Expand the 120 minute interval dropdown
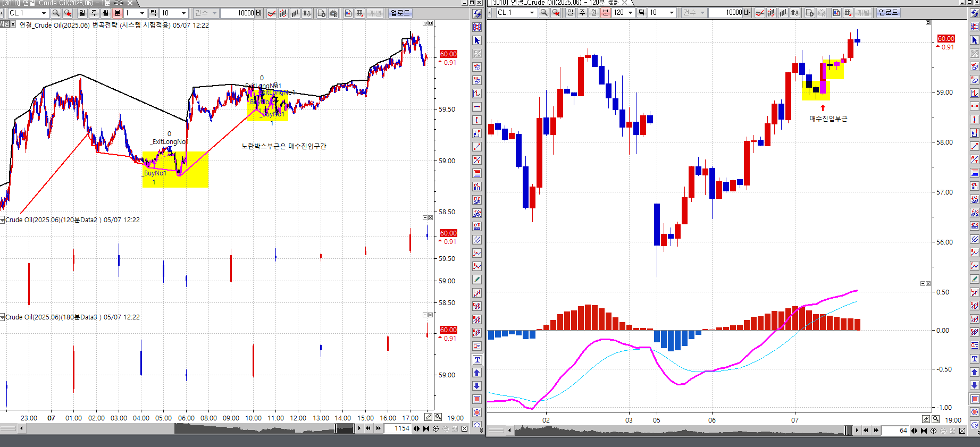Image resolution: width=980 pixels, height=447 pixels. point(630,12)
